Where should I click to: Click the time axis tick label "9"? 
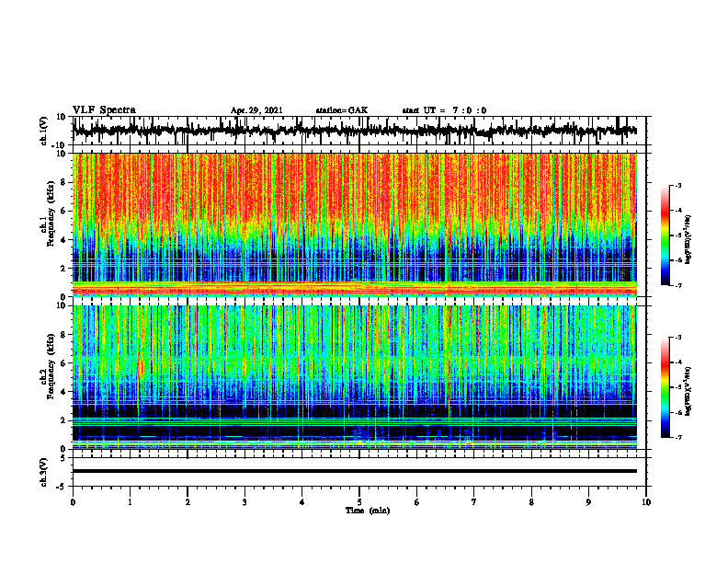point(588,502)
